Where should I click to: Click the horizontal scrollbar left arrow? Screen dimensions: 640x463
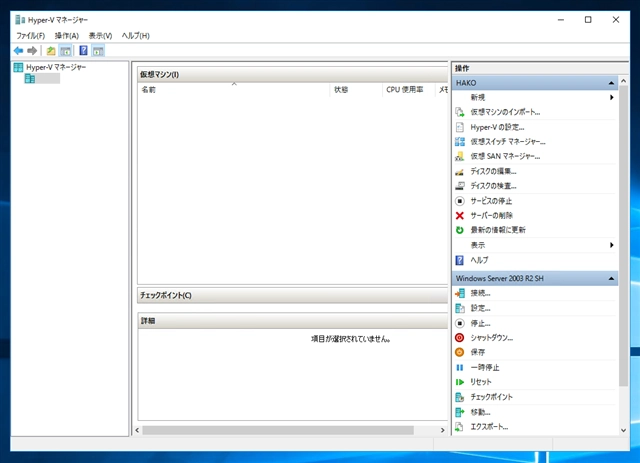coord(138,430)
